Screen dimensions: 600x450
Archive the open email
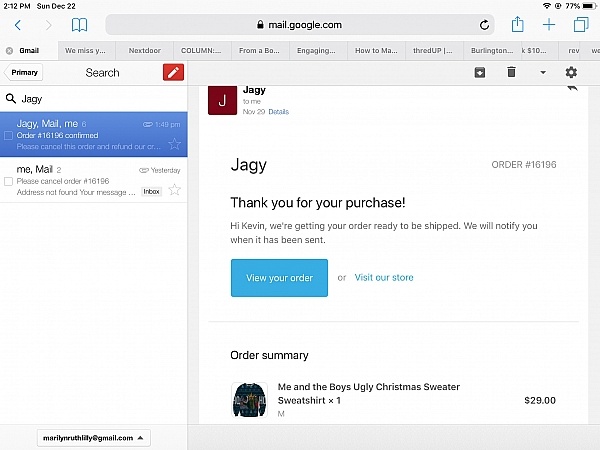(x=480, y=72)
